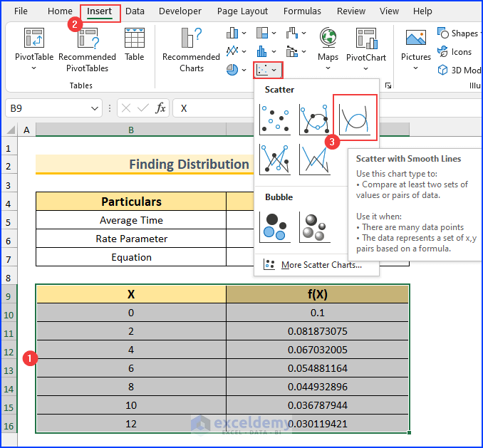Image resolution: width=483 pixels, height=448 pixels.
Task: Click the PivotChart icon
Action: (366, 38)
